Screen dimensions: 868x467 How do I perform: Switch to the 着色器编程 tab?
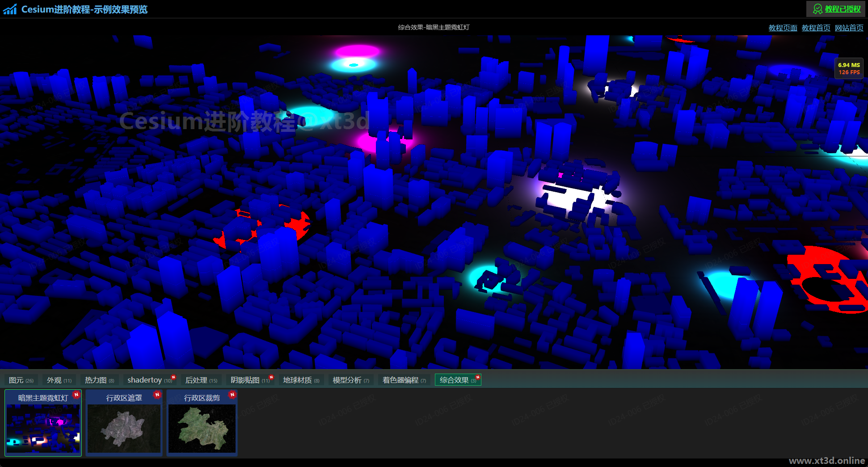[x=404, y=380]
